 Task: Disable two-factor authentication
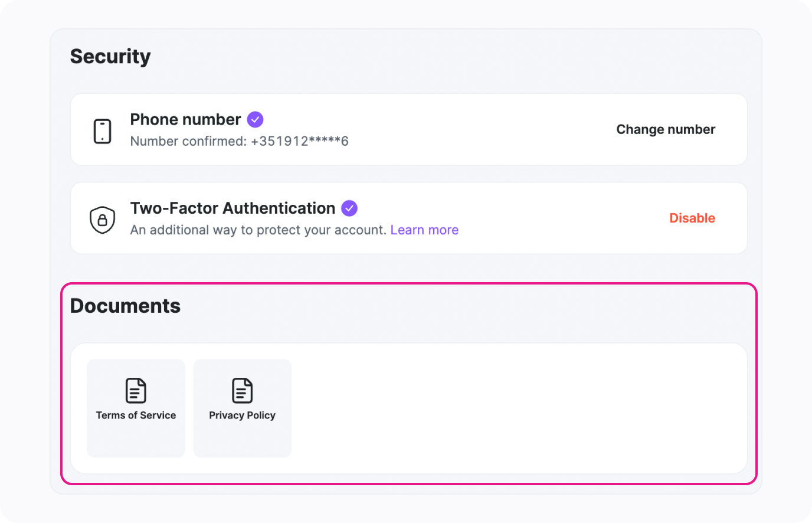pos(692,218)
